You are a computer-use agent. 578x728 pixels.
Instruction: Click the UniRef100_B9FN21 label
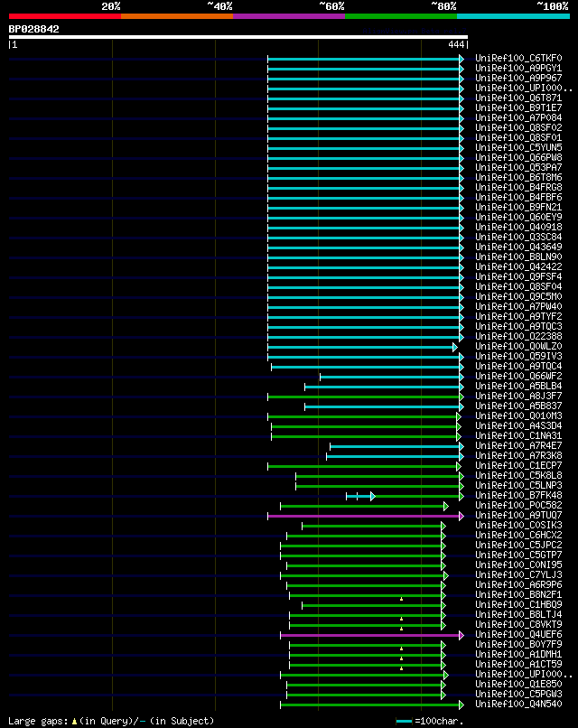pyautogui.click(x=518, y=208)
